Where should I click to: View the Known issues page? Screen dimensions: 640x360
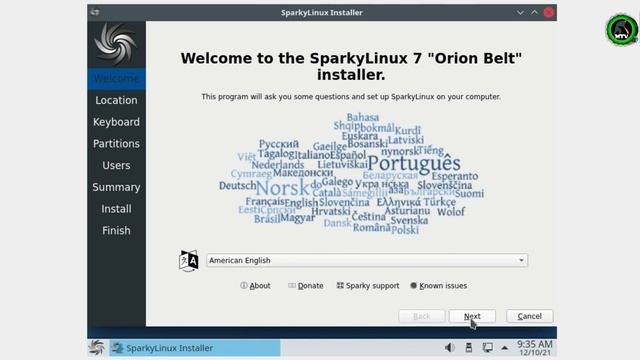(438, 286)
